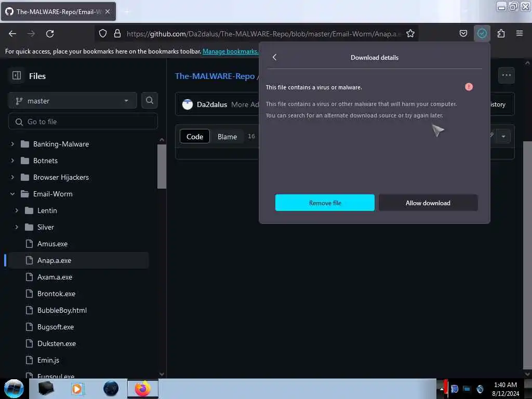532x399 pixels.
Task: Switch to Firefox in the taskbar
Action: tap(142, 389)
